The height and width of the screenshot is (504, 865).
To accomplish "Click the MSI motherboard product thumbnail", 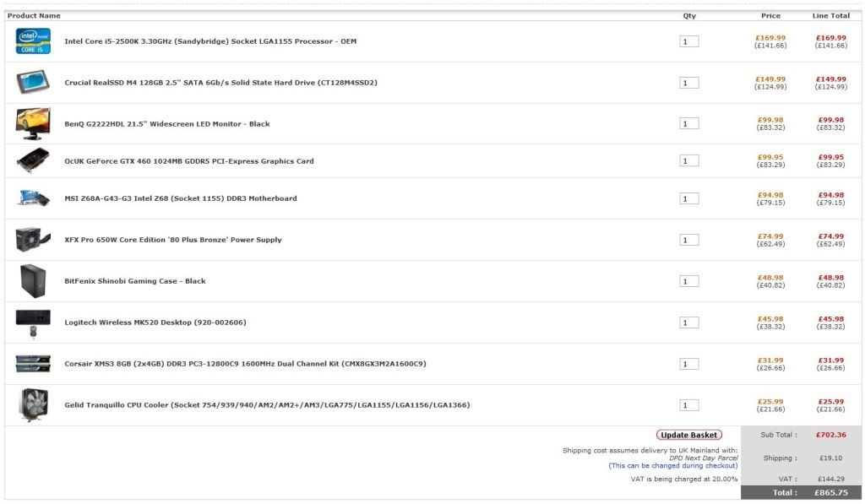I will coord(33,198).
